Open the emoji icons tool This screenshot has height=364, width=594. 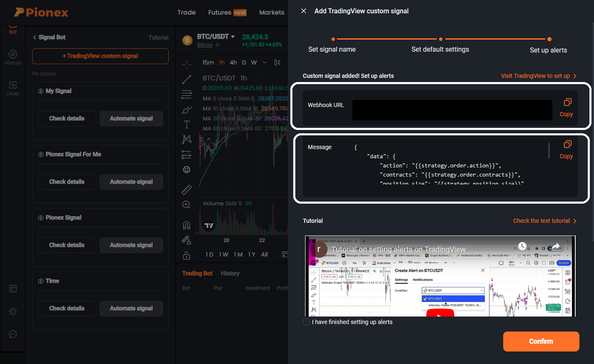pyautogui.click(x=187, y=170)
